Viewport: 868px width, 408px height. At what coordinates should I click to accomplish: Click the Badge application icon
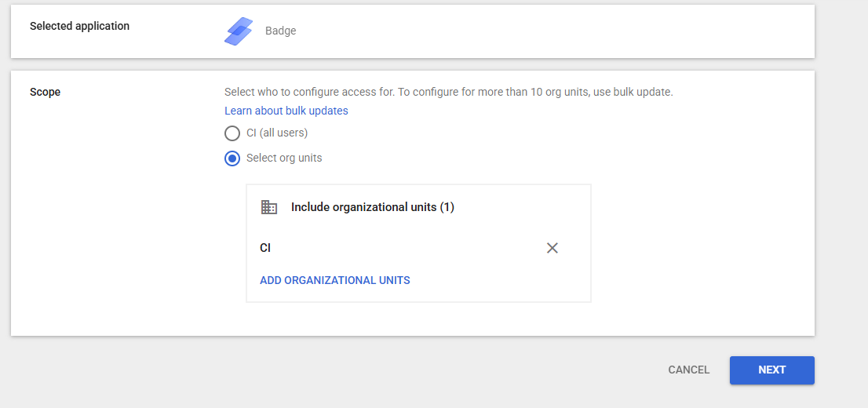239,31
